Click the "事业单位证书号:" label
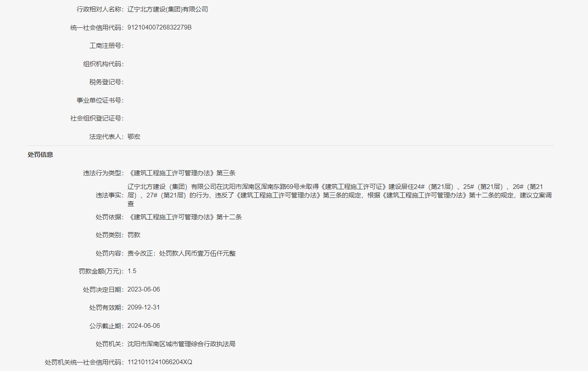 point(100,100)
